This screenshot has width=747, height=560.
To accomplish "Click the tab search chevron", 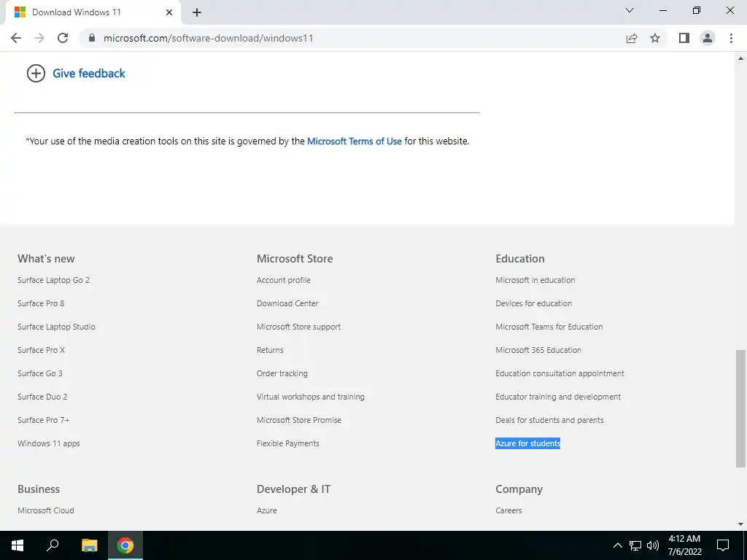I will tap(630, 10).
